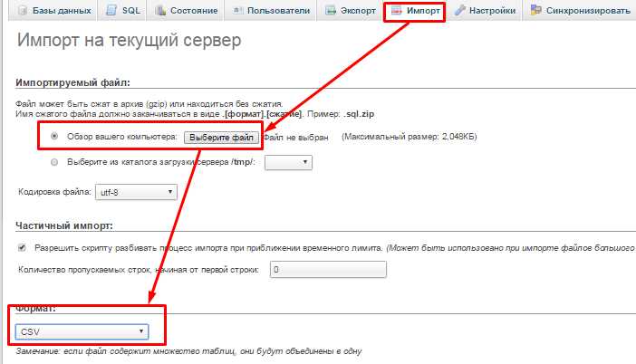Click the Базы данных tab icon
The width and height of the screenshot is (636, 364).
23,10
